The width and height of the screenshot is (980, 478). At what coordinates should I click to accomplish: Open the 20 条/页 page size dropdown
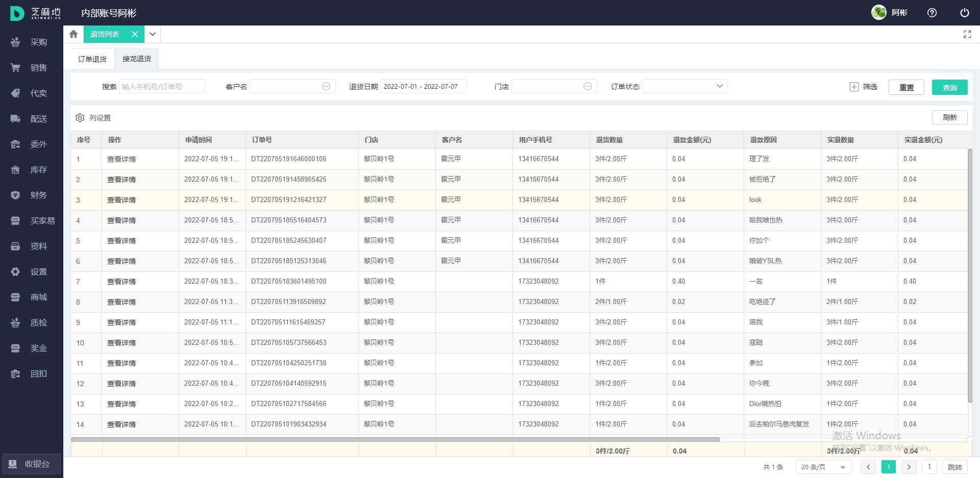coord(824,467)
